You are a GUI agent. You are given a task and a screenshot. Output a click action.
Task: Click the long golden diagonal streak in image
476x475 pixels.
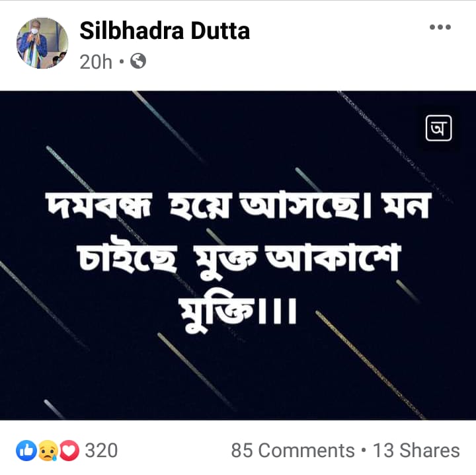click(x=370, y=365)
